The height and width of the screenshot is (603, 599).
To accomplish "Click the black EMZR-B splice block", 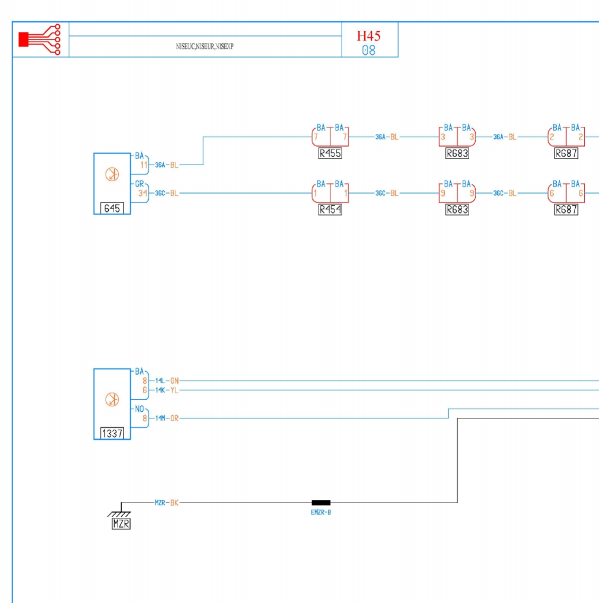I will click(321, 502).
